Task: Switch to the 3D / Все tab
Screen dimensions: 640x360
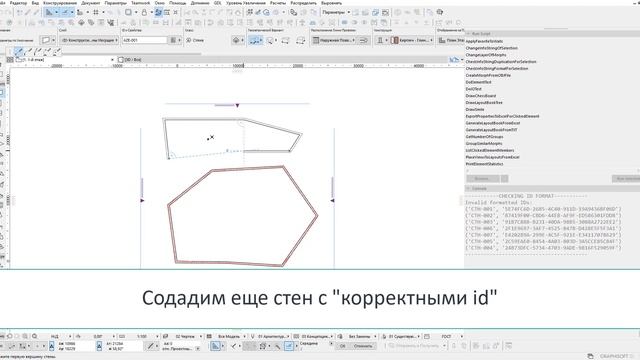Action: pos(130,60)
